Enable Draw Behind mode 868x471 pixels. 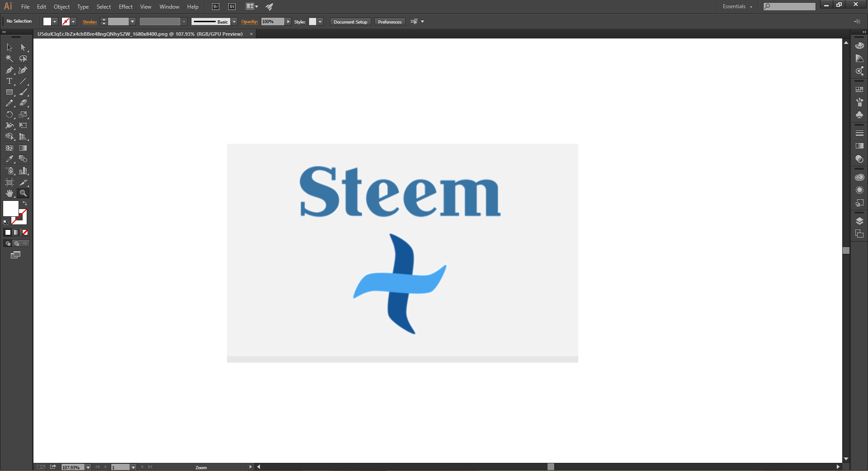click(16, 243)
